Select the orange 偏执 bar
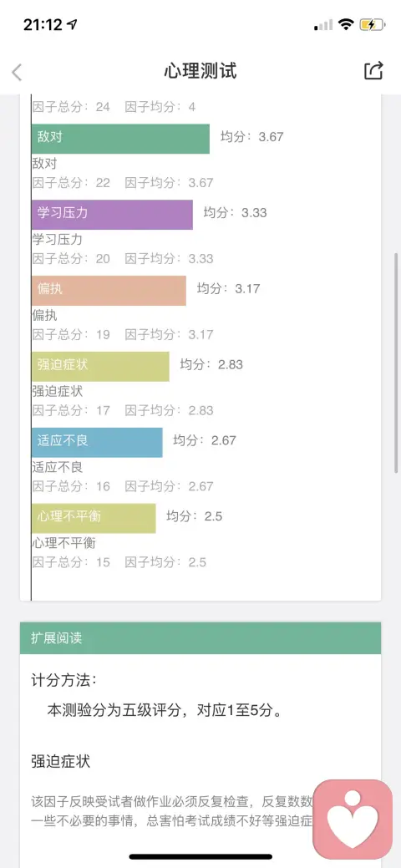Viewport: 401px width, 868px height. (x=109, y=290)
